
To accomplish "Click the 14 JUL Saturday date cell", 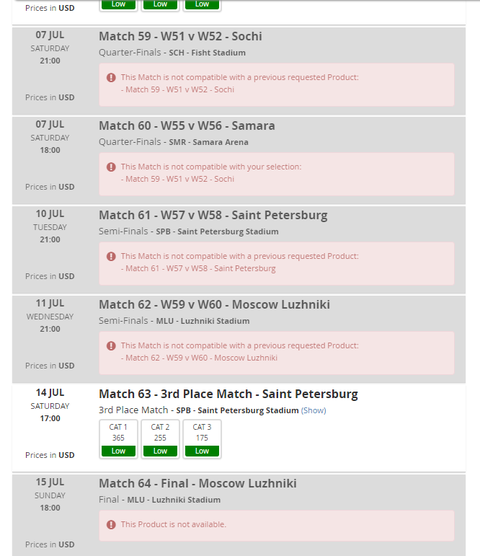I will tap(50, 405).
